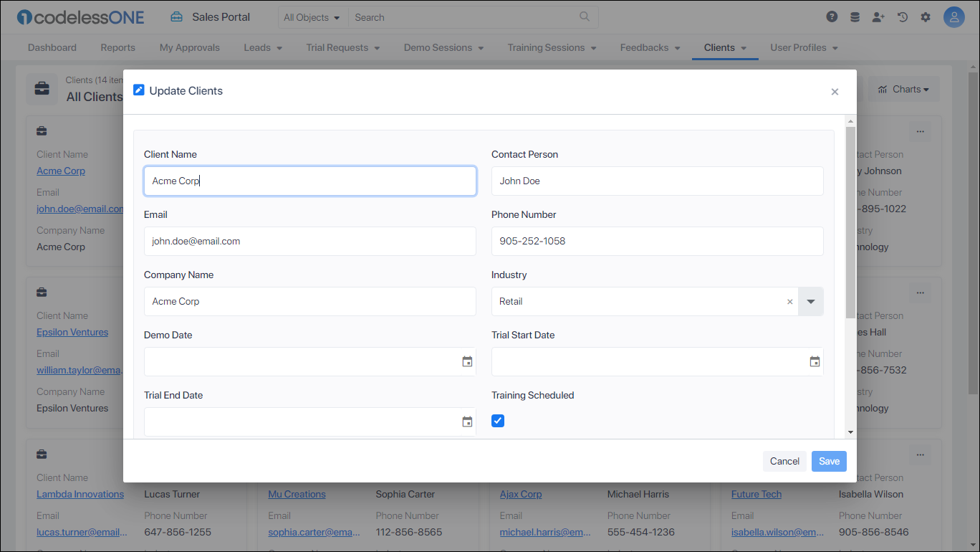The width and height of the screenshot is (980, 552).
Task: Open the history clock icon
Action: click(903, 17)
